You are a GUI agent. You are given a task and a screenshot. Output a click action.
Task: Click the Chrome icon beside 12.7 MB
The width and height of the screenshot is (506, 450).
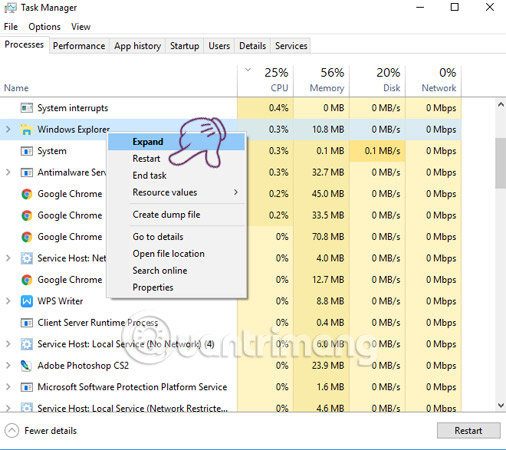coord(27,280)
